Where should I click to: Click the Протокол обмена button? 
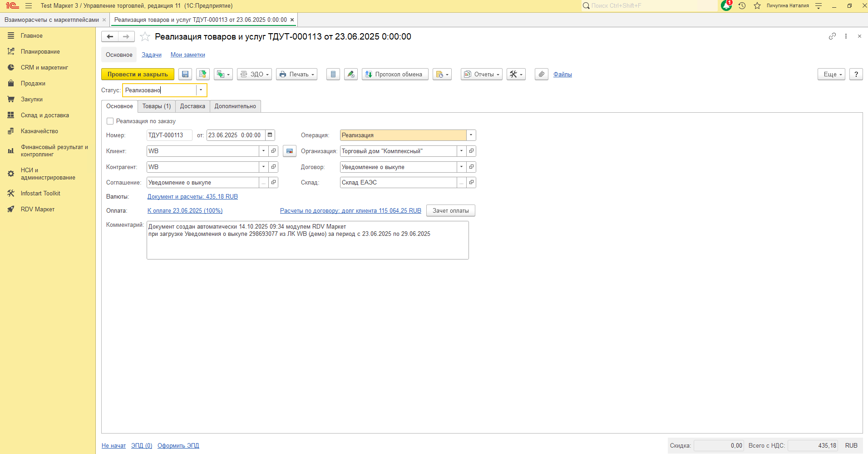[x=395, y=74]
